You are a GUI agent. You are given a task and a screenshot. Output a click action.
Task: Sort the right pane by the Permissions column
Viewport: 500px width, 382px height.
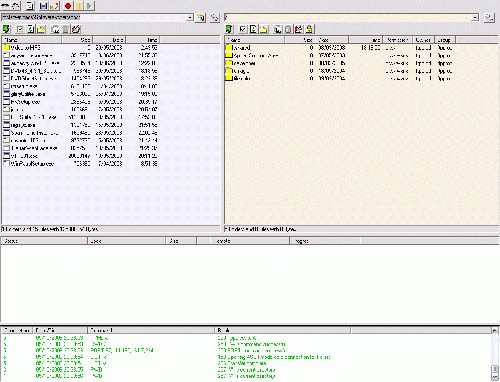(x=397, y=40)
